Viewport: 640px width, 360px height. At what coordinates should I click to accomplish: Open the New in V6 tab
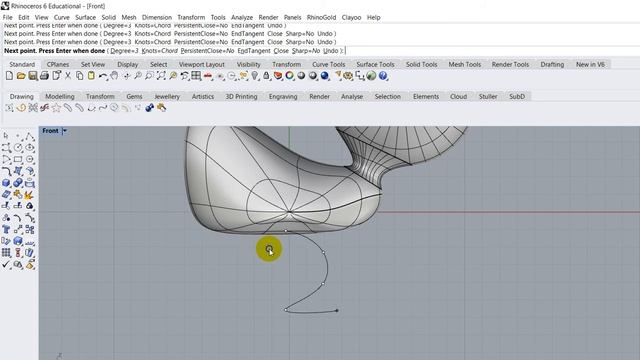[x=590, y=64]
